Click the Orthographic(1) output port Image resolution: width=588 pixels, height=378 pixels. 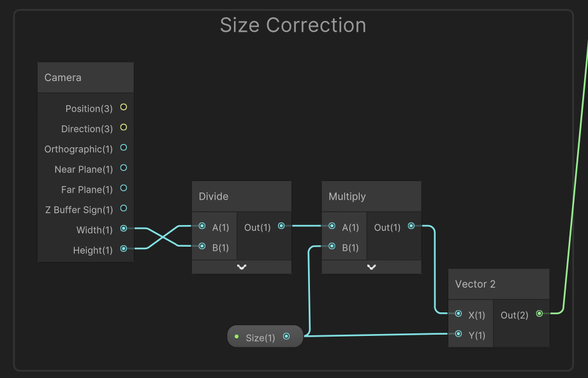point(124,148)
